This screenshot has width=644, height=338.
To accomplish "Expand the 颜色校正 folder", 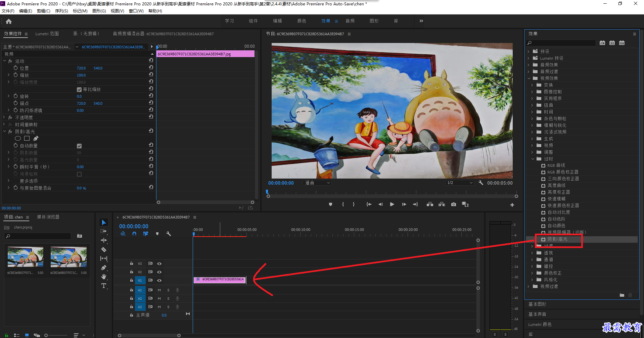I will point(532,273).
